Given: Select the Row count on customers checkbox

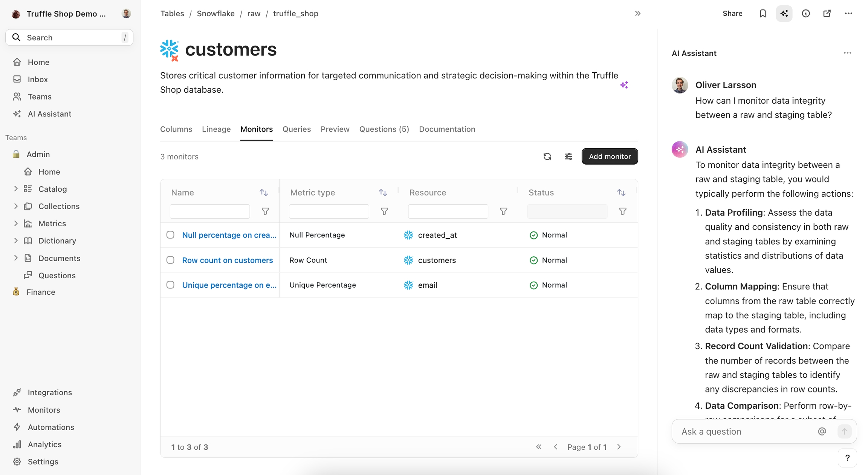Looking at the screenshot, I should [170, 260].
